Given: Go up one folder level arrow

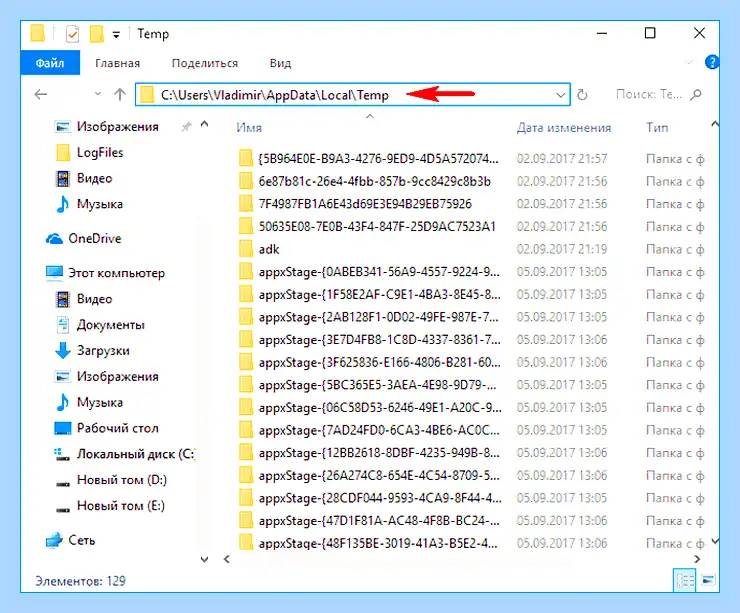Looking at the screenshot, I should [x=120, y=94].
